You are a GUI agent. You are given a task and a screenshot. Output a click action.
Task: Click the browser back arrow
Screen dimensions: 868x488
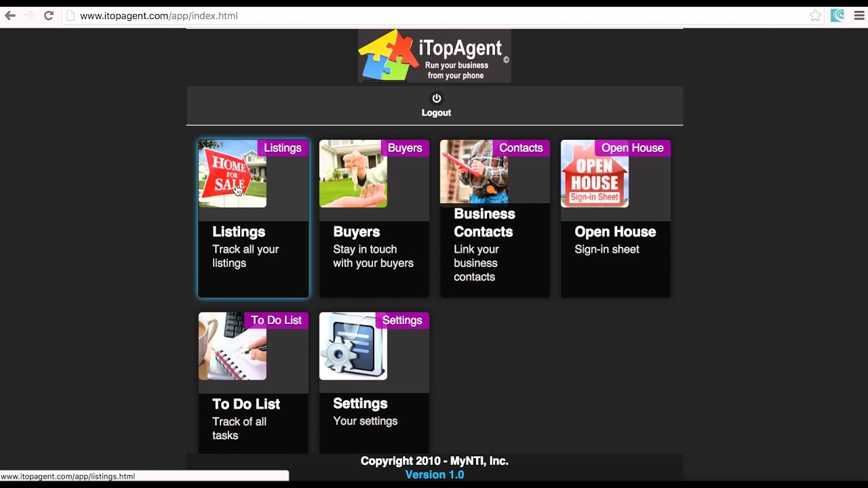point(10,16)
